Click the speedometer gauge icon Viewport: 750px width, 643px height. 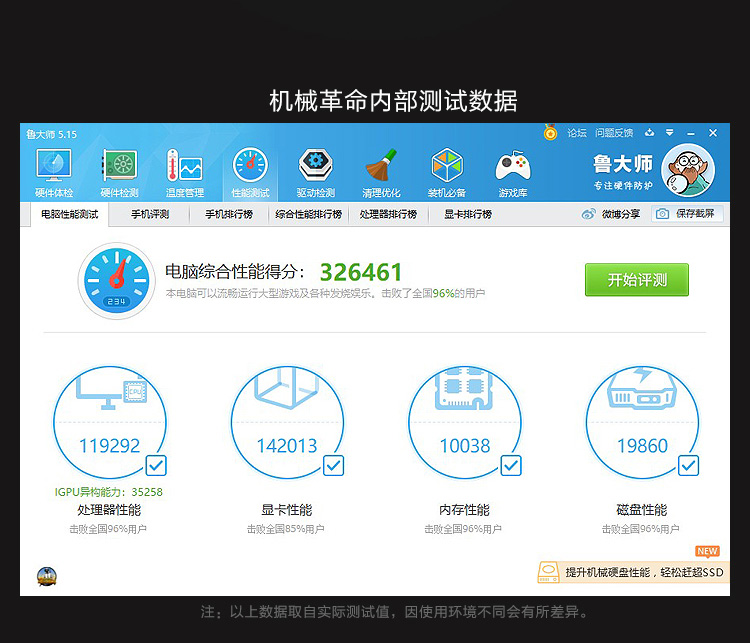coord(116,280)
